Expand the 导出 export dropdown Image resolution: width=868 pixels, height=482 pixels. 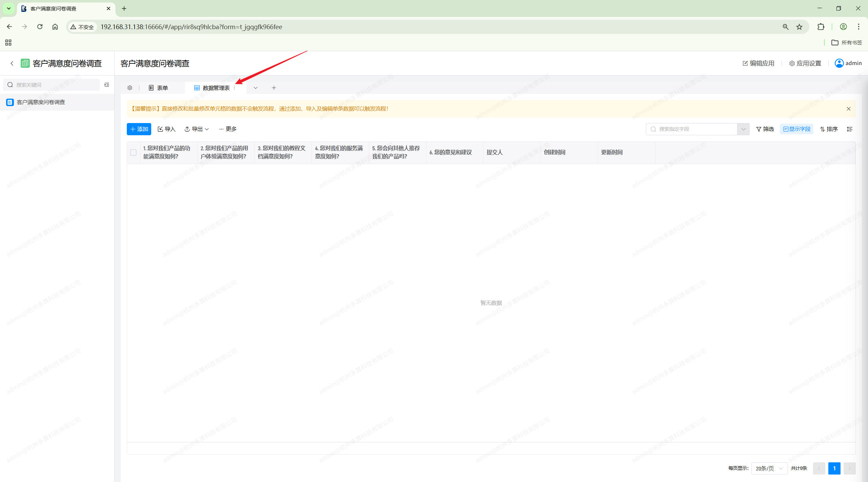click(x=197, y=129)
